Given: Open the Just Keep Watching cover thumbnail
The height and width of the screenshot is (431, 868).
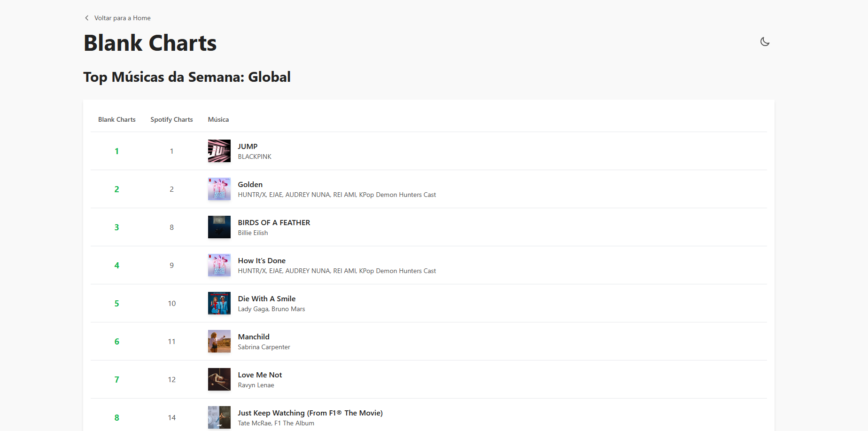Looking at the screenshot, I should [x=219, y=417].
